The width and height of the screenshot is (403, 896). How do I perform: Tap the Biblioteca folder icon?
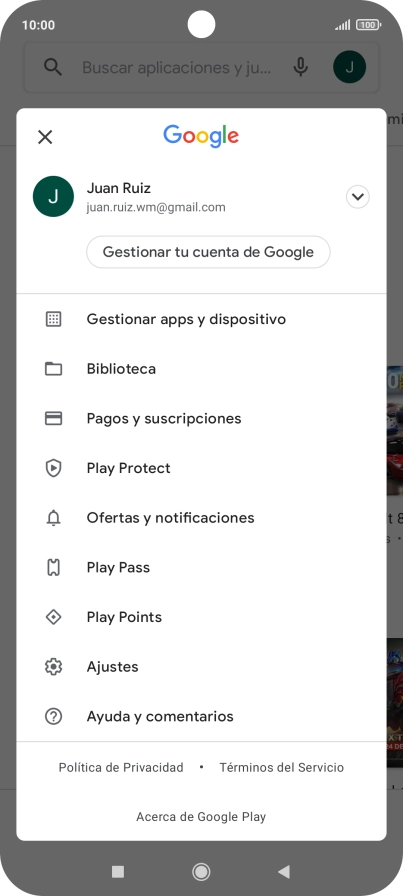[x=53, y=369]
